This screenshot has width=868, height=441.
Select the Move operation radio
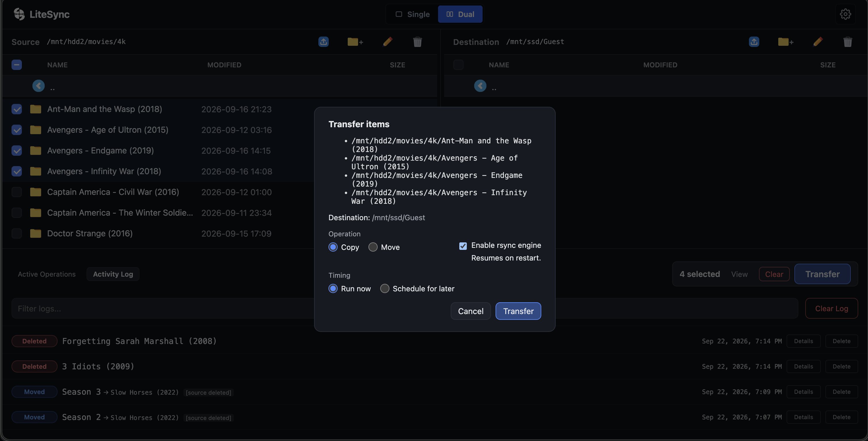coord(373,247)
